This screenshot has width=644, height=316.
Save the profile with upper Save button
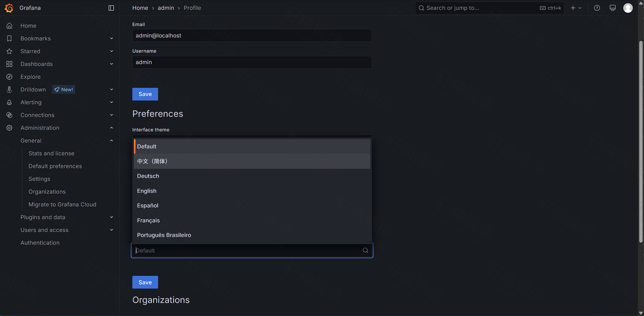[x=145, y=94]
